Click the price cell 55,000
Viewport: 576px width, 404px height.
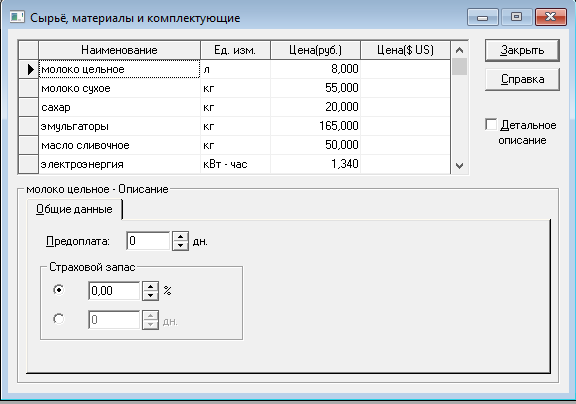coord(316,88)
